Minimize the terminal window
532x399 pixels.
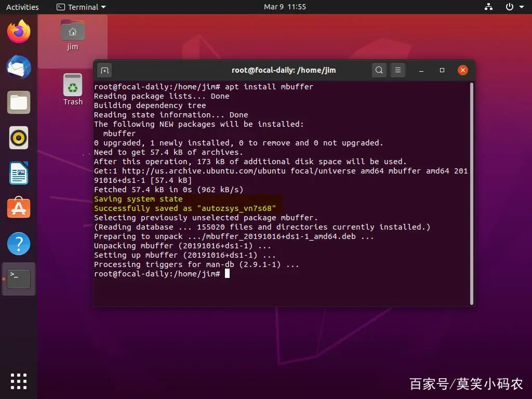(x=421, y=70)
